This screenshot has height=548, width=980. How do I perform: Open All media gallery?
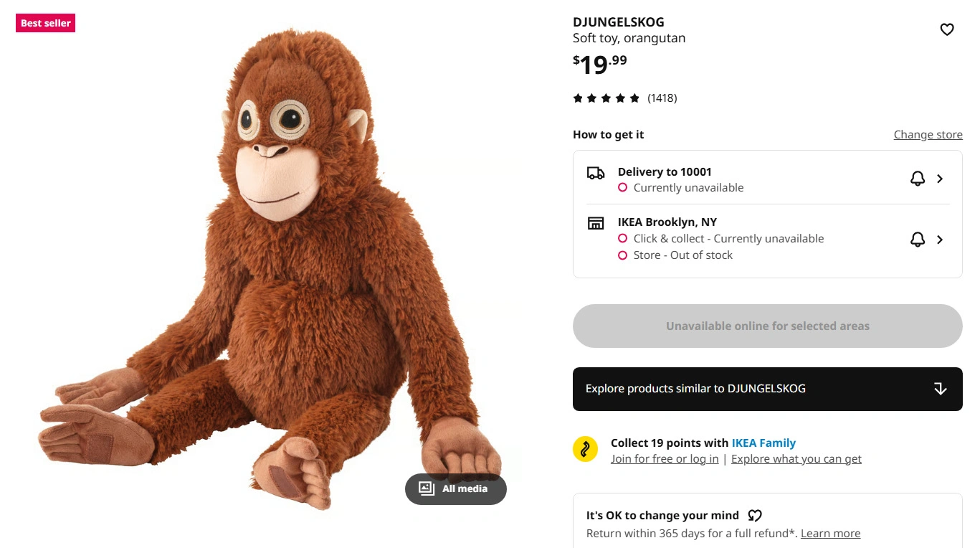[x=455, y=488]
